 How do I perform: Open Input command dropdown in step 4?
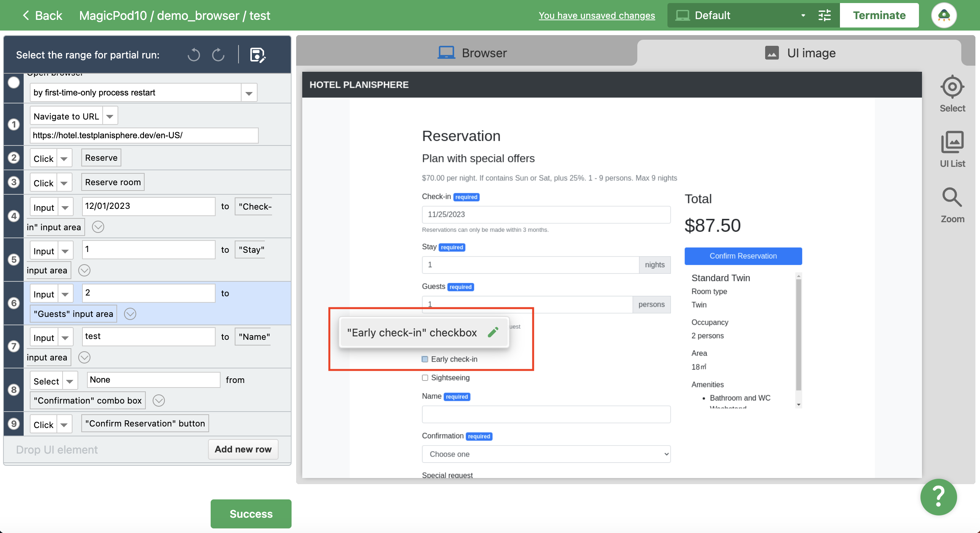(65, 207)
